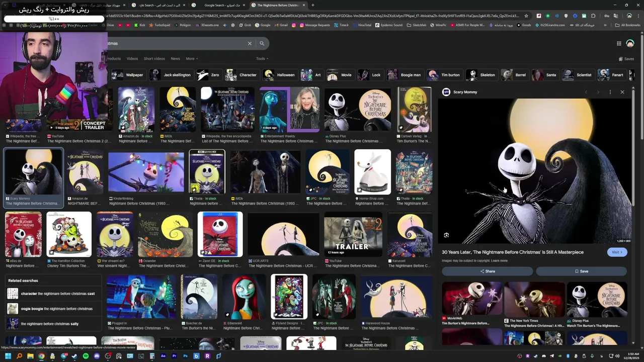Open the Steam icon in the taskbar
This screenshot has width=644, height=362.
coord(74,356)
